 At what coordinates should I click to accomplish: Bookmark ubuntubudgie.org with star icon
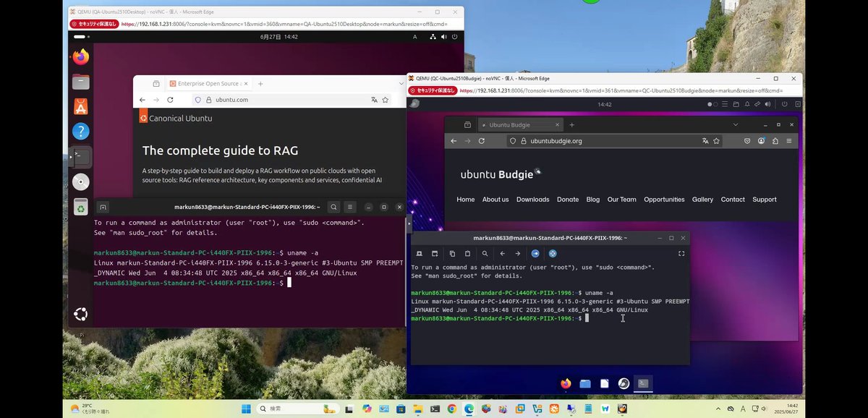pos(717,141)
